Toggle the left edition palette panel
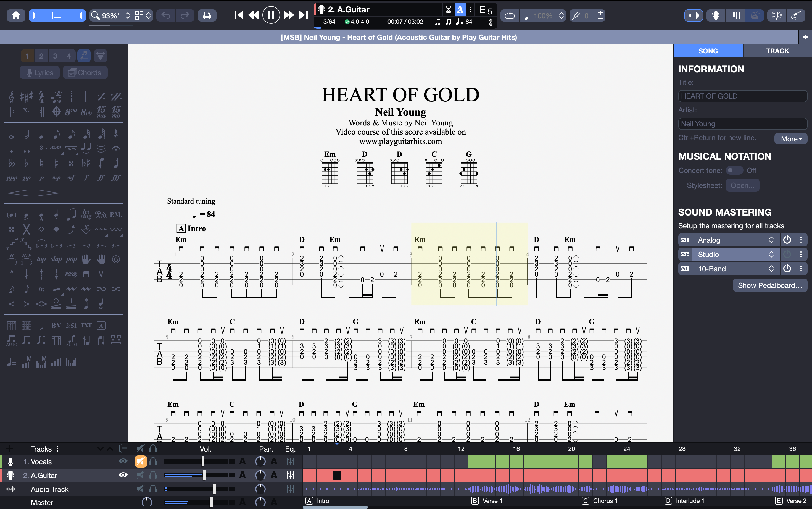The width and height of the screenshot is (812, 509). coord(38,15)
